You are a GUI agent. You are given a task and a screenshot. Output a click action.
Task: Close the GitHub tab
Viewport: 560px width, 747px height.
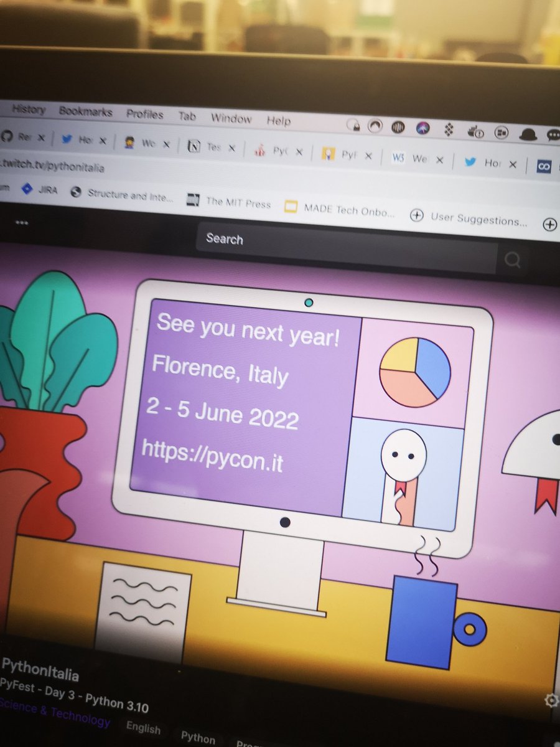tap(40, 138)
